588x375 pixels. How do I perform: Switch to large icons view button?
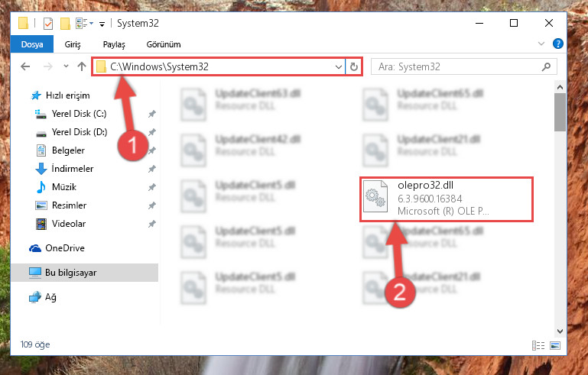555,345
